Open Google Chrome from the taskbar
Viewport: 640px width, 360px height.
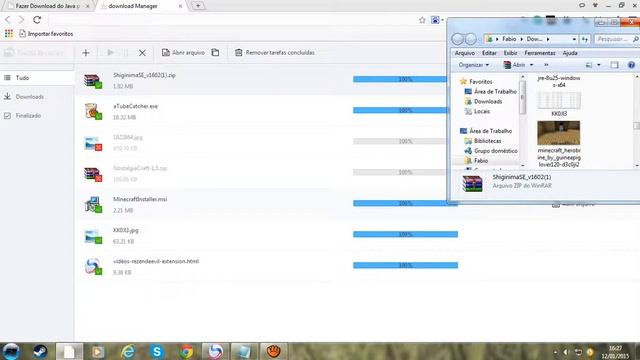[x=187, y=351]
